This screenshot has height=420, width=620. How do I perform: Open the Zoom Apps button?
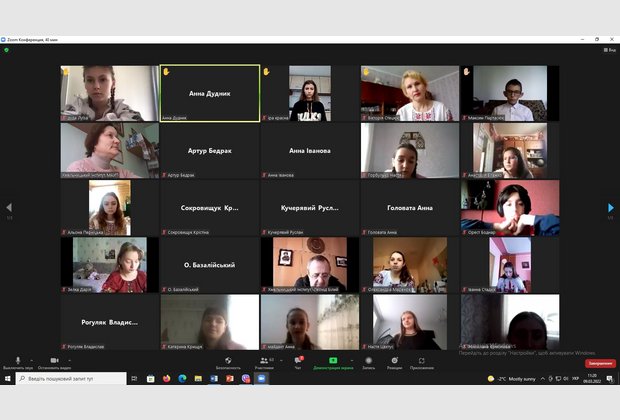click(x=422, y=363)
